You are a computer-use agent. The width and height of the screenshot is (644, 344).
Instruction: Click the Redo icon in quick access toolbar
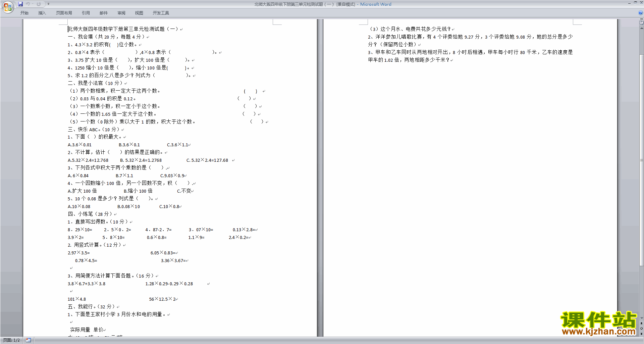tap(39, 4)
